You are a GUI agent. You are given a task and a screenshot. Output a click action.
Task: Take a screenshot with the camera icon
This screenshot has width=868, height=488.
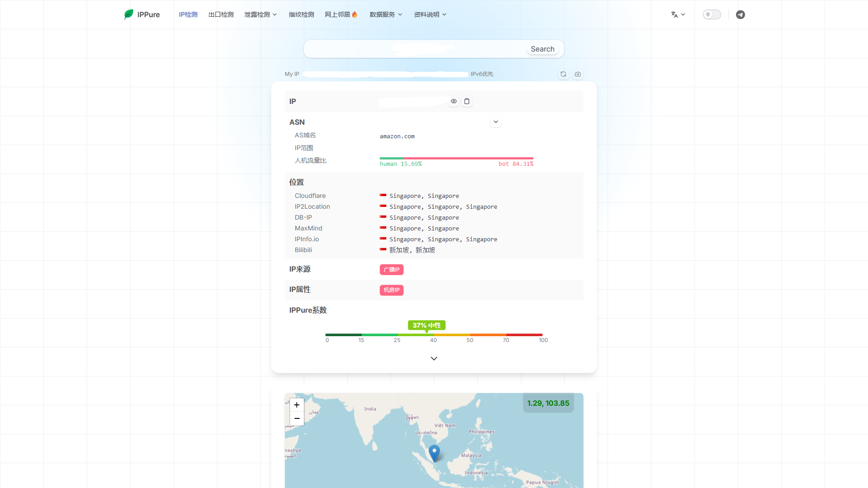[x=578, y=74]
